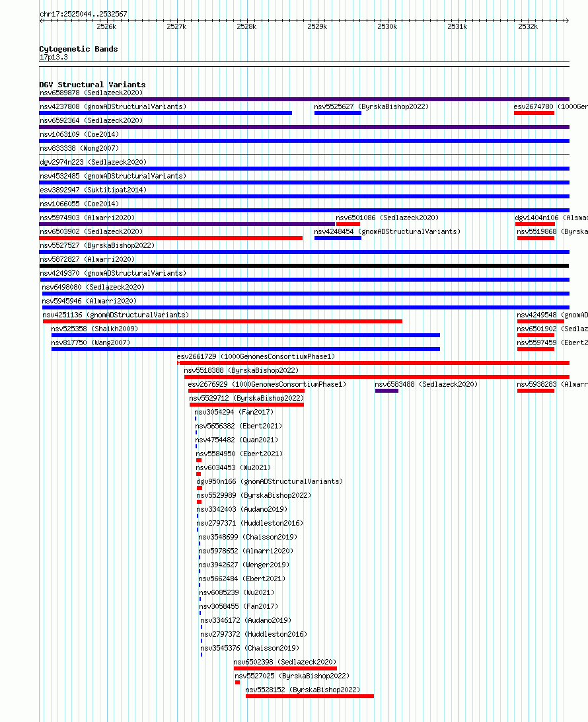Open nsv1066055 (Coe2014) variant

79,204
